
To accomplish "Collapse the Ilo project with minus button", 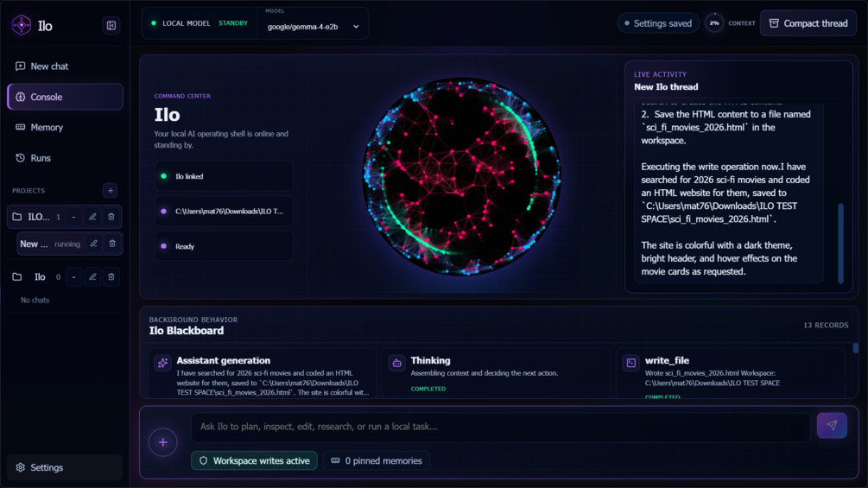I will click(73, 276).
